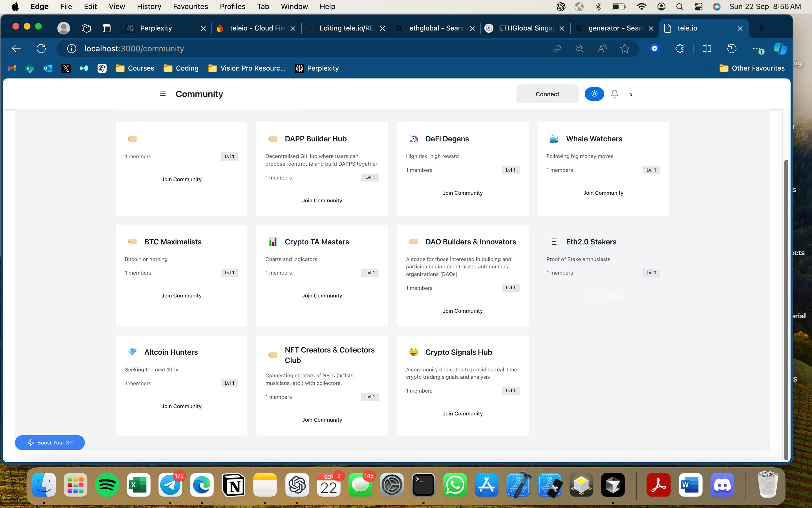Viewport: 812px width, 508px height.
Task: Click the DeFi Degens unicorn icon
Action: (x=414, y=139)
